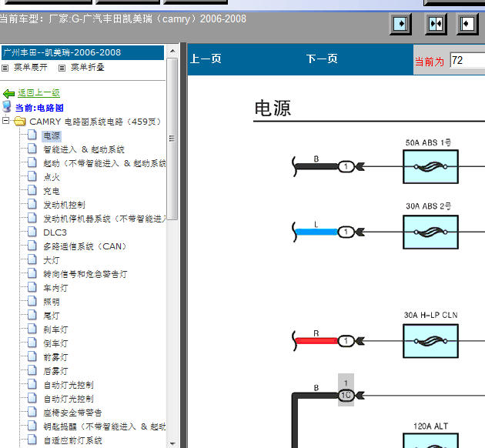Screen dimensions: 485x448
Task: Click connector 1 on red R wire
Action: tap(346, 341)
